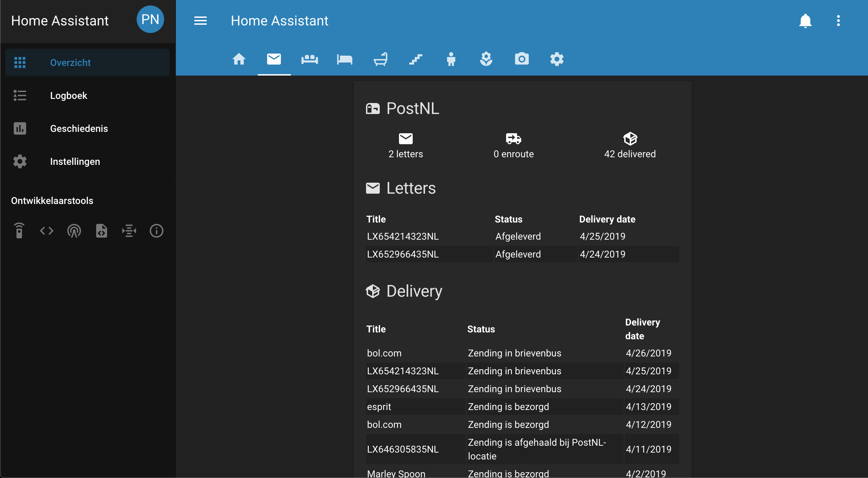The height and width of the screenshot is (478, 868).
Task: Select the mail envelope view tab
Action: pos(274,59)
